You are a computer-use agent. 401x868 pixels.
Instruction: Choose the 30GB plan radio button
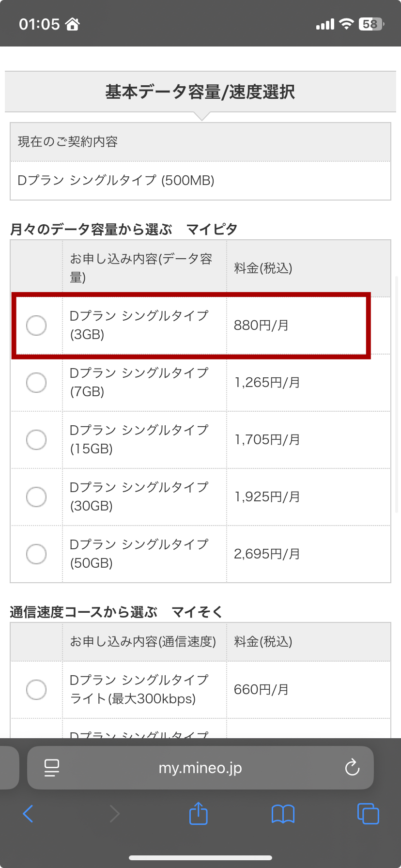tap(36, 497)
